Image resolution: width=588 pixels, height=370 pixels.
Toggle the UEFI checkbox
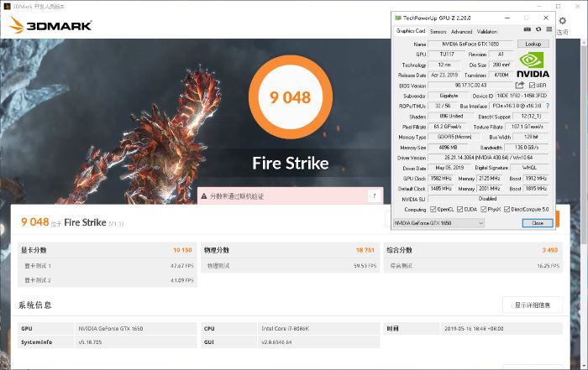tap(532, 85)
